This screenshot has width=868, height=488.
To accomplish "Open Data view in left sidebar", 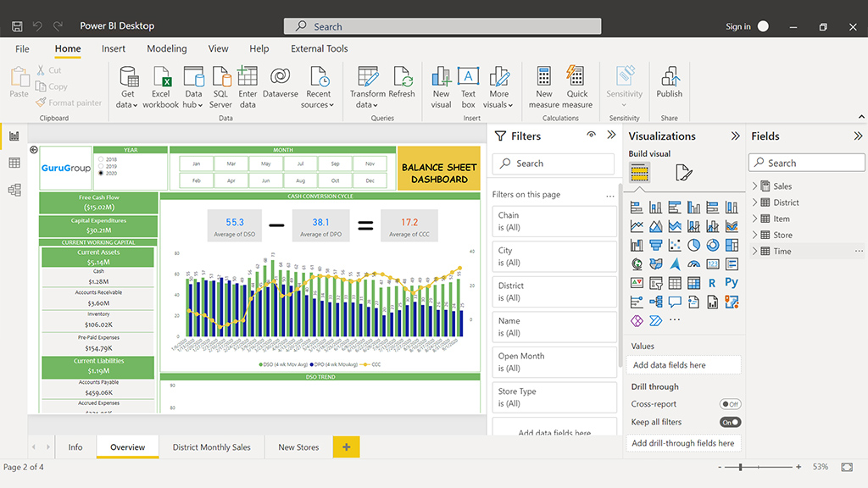I will tap(14, 163).
